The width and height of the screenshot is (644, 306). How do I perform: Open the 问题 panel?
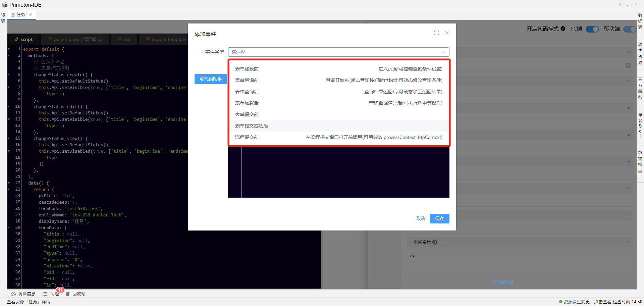[x=51, y=294]
